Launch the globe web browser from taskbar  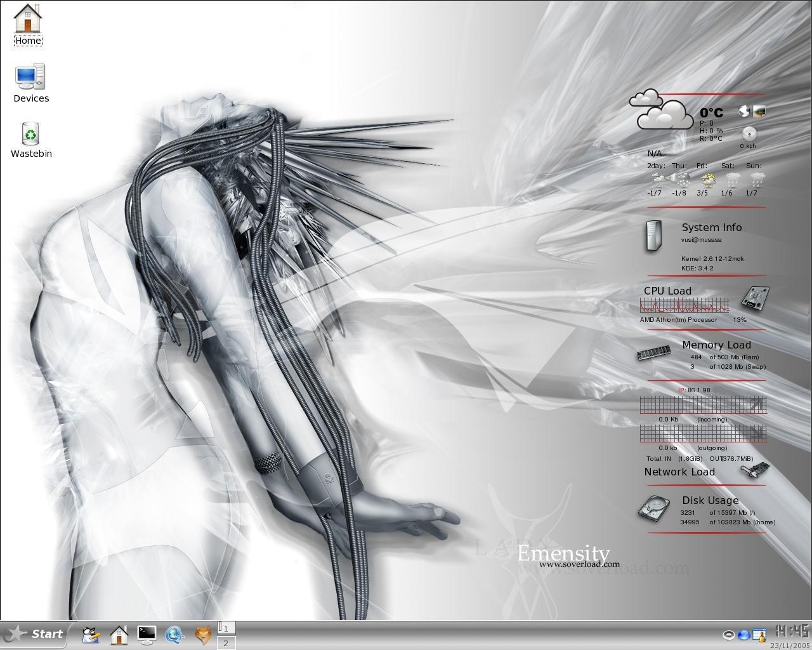(x=174, y=634)
